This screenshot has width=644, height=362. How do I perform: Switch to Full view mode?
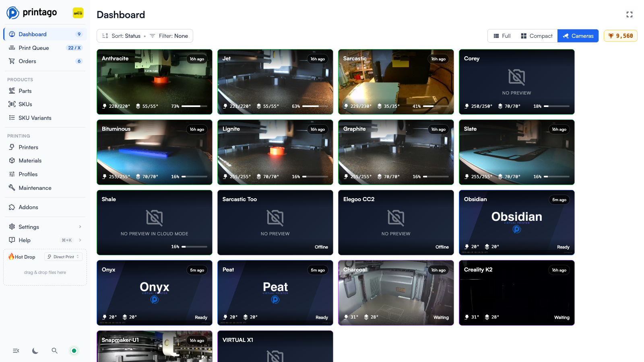pyautogui.click(x=502, y=36)
